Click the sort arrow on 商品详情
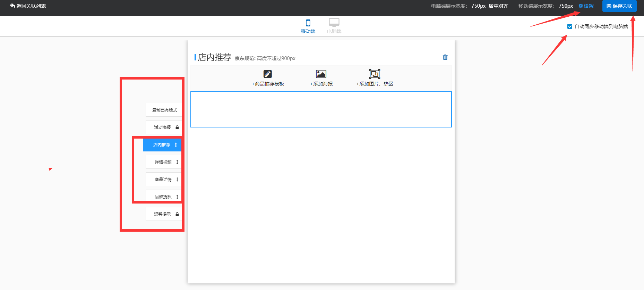This screenshot has width=644, height=290. tap(177, 180)
